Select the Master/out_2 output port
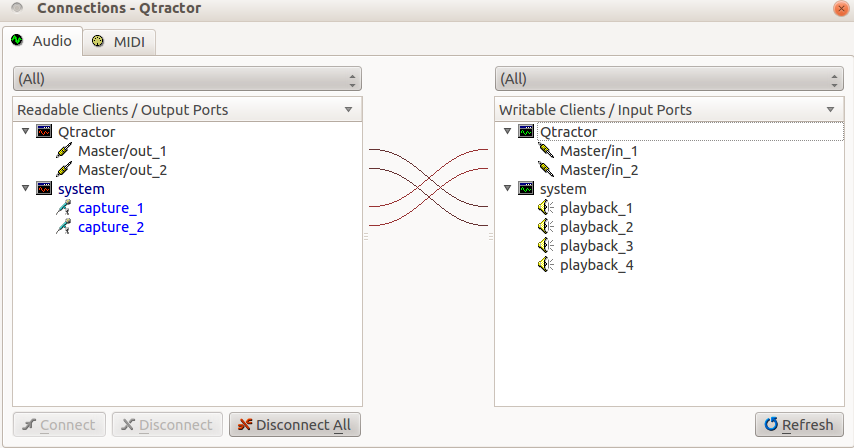The image size is (854, 448). [x=123, y=170]
